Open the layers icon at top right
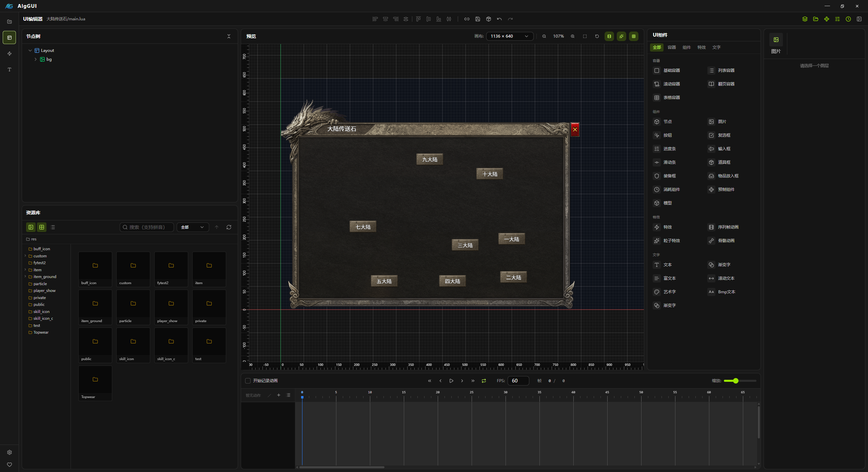868x472 pixels. [x=805, y=19]
